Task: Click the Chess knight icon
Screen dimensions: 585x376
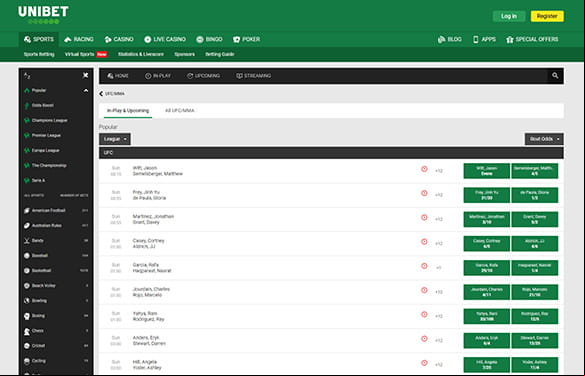Action: pos(27,331)
